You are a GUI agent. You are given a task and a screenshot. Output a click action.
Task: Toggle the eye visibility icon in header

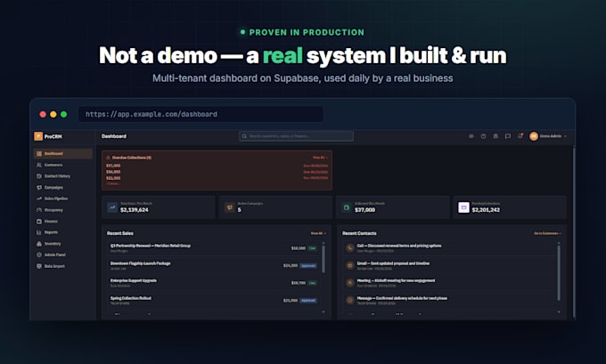pyautogui.click(x=471, y=136)
